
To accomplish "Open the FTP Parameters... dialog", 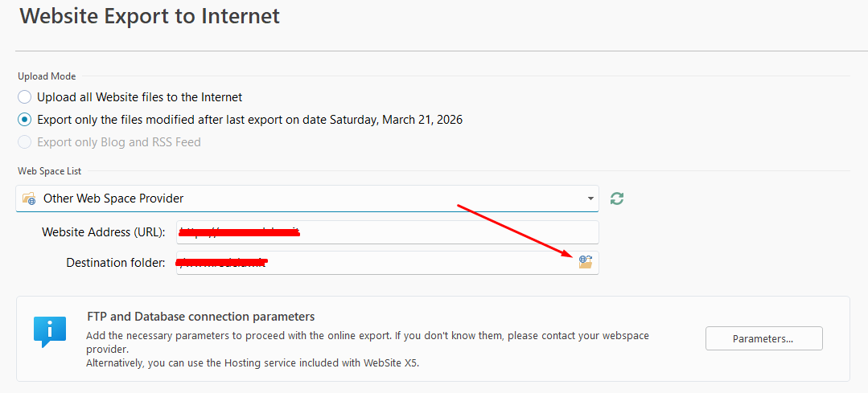I will click(763, 338).
